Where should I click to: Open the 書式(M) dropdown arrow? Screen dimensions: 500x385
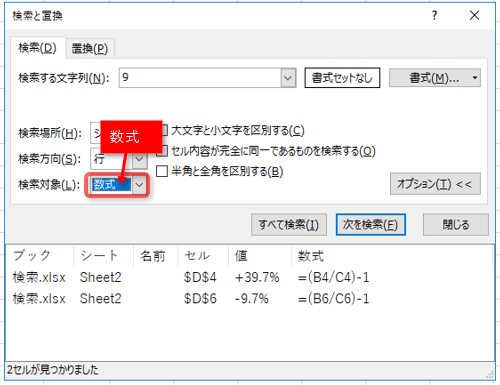click(475, 78)
